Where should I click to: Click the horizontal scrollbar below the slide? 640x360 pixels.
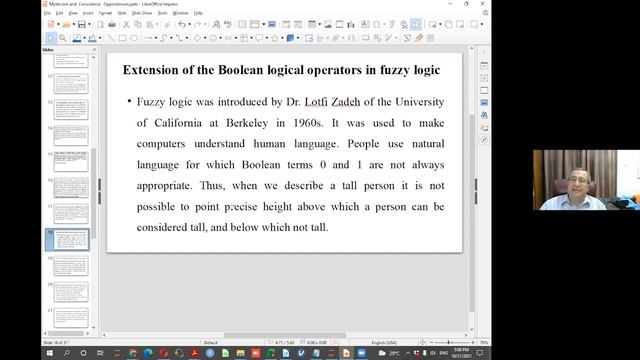(285, 335)
